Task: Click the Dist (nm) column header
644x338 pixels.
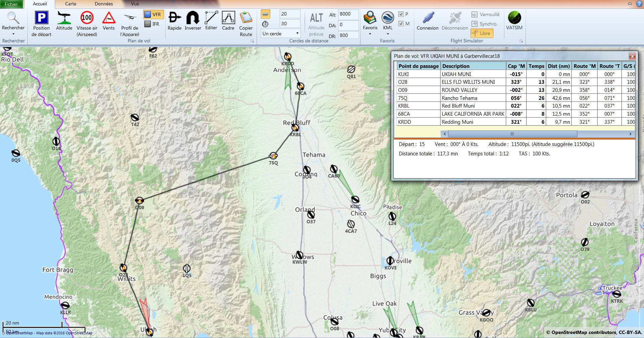Action: (x=559, y=66)
